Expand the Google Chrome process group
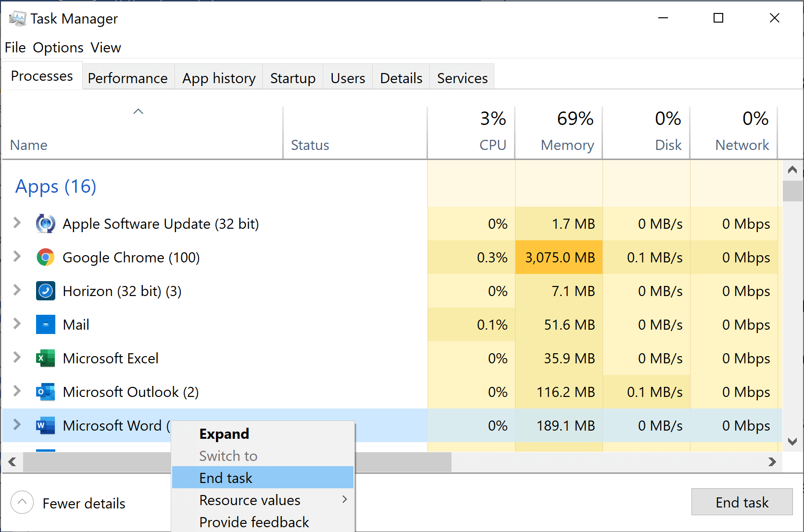This screenshot has height=532, width=804. point(17,257)
